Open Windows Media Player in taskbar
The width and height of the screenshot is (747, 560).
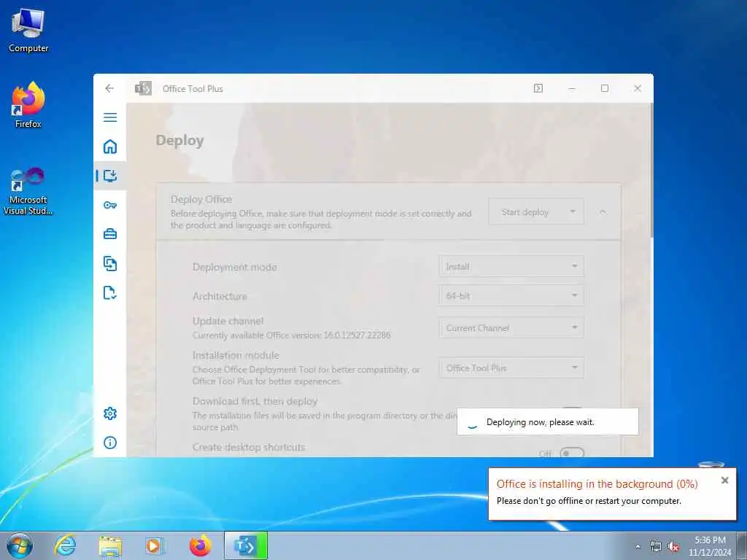point(155,545)
